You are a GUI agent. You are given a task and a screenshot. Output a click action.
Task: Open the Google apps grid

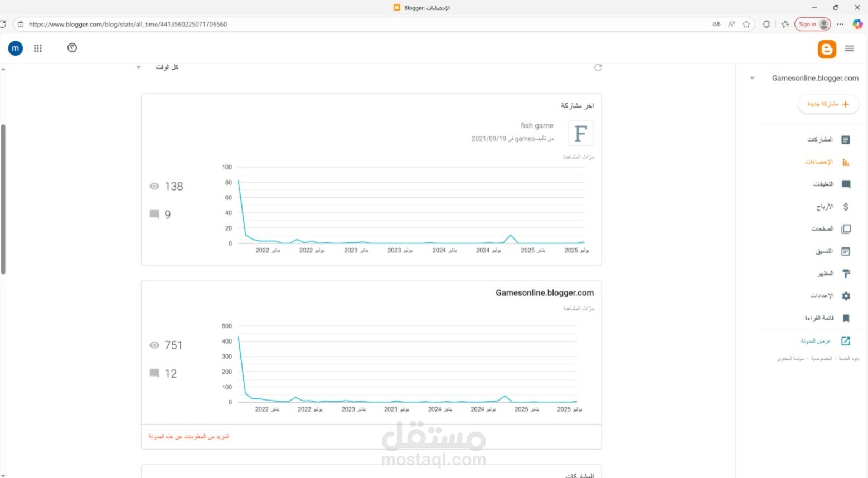38,48
